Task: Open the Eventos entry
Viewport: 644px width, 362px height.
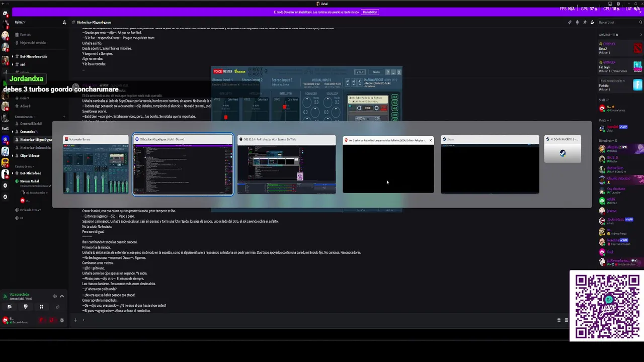Action: 25,35
